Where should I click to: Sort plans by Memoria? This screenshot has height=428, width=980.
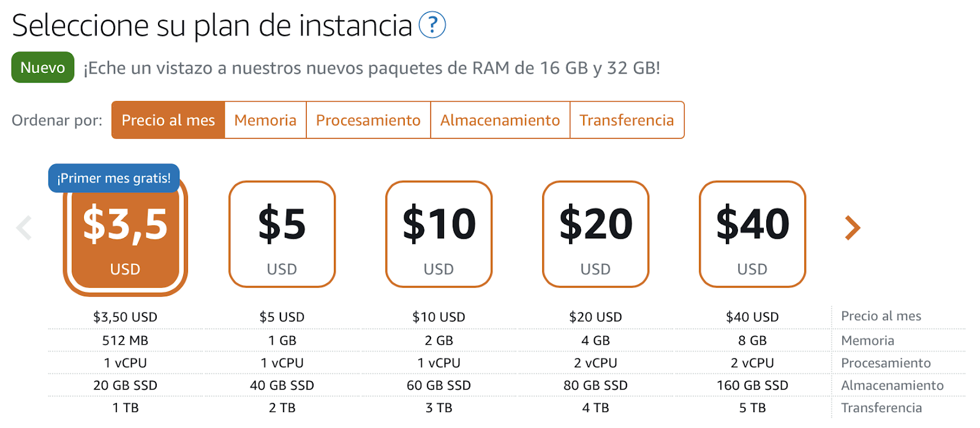[265, 120]
